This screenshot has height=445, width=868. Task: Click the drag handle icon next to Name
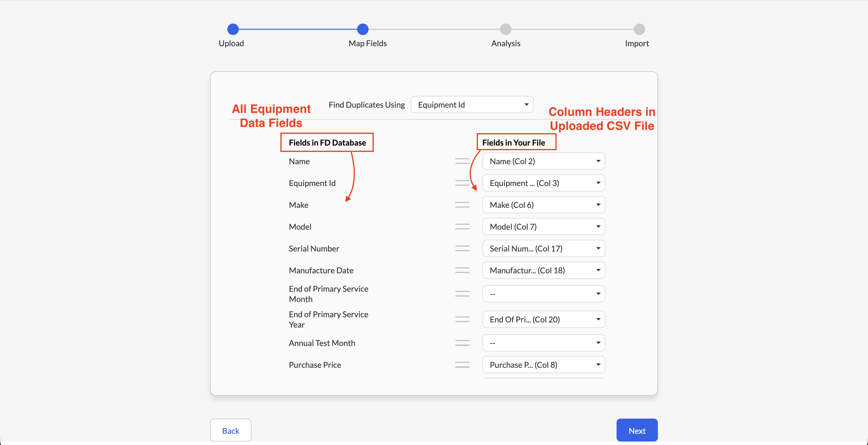point(462,161)
